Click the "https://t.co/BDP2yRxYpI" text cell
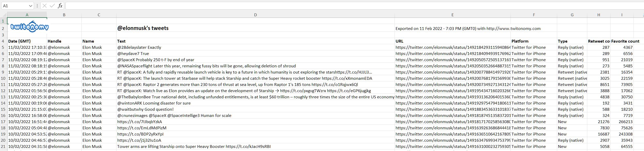The height and width of the screenshot is (151, 644). (x=255, y=134)
